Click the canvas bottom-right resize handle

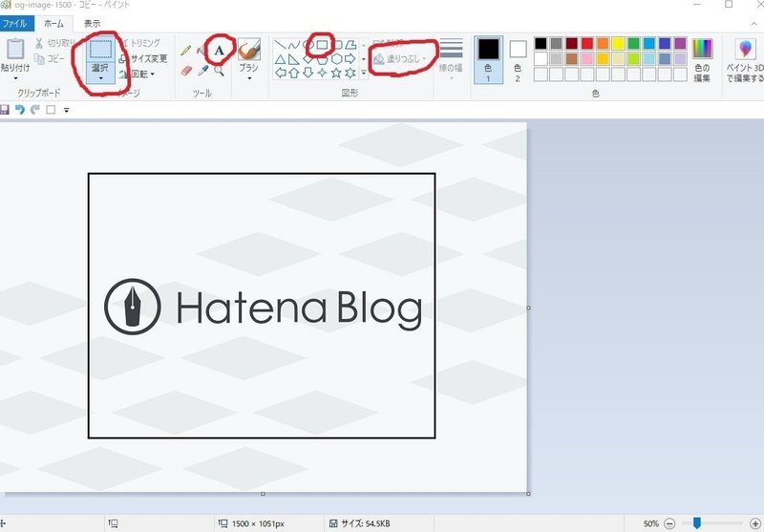529,494
